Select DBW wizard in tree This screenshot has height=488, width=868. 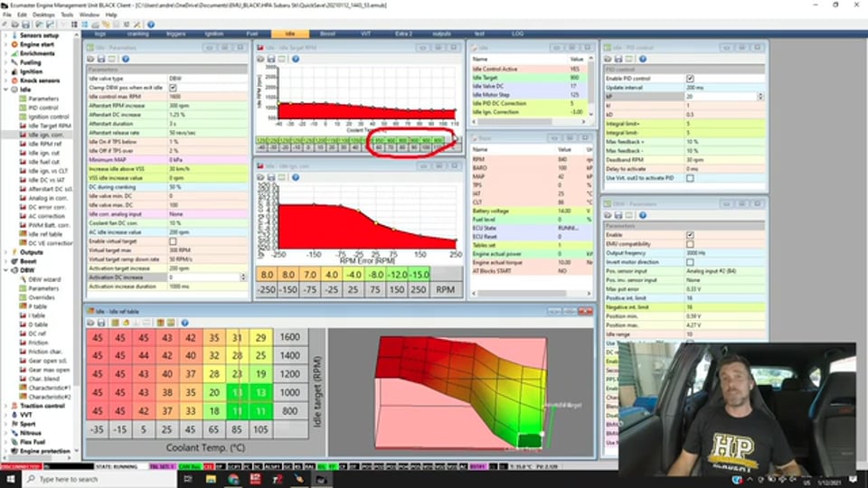[x=44, y=279]
